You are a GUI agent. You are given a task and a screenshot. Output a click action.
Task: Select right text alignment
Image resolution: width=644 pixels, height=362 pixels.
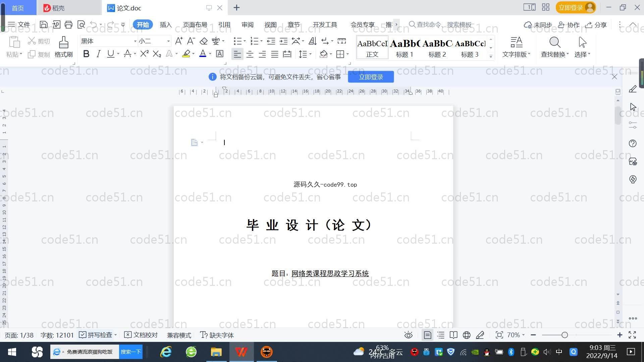coord(262,54)
